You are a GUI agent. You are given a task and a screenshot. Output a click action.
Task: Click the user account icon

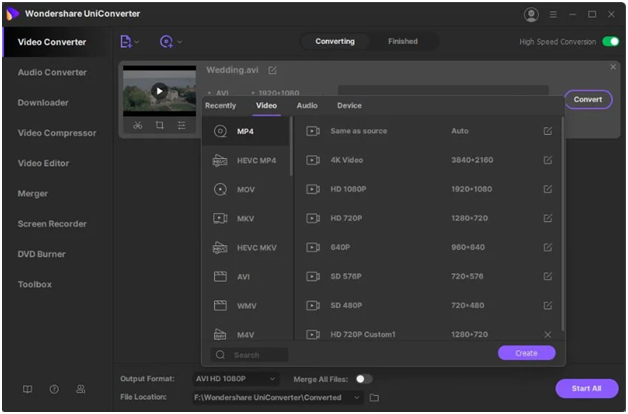(530, 14)
